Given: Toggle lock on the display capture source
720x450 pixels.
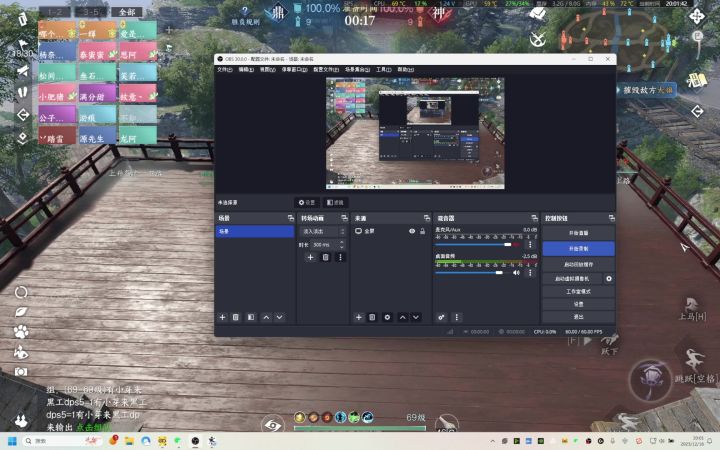Looking at the screenshot, I should tap(422, 231).
